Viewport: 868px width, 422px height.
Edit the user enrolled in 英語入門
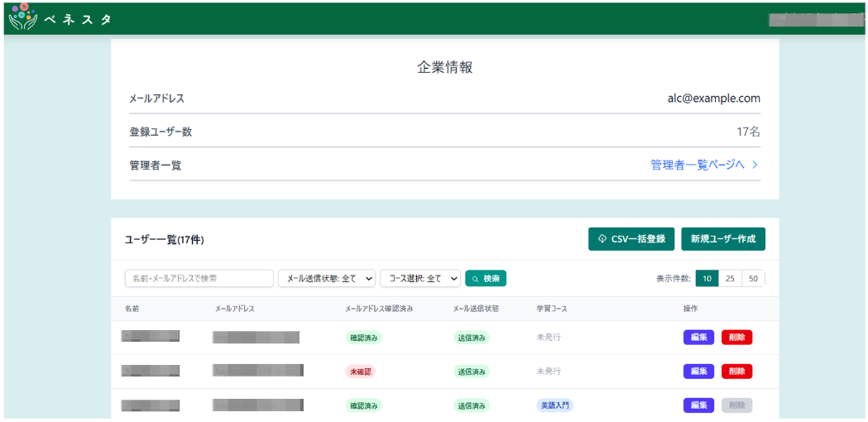pyautogui.click(x=698, y=405)
